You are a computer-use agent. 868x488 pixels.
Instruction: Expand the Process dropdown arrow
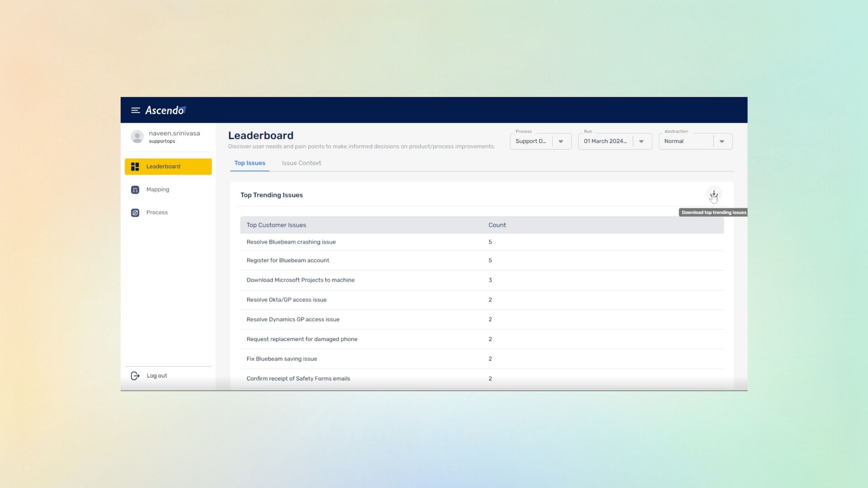(561, 141)
